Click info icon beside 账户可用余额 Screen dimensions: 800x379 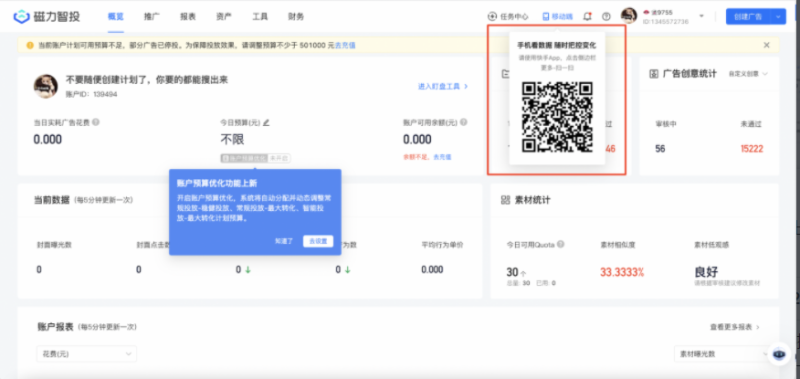pyautogui.click(x=464, y=122)
